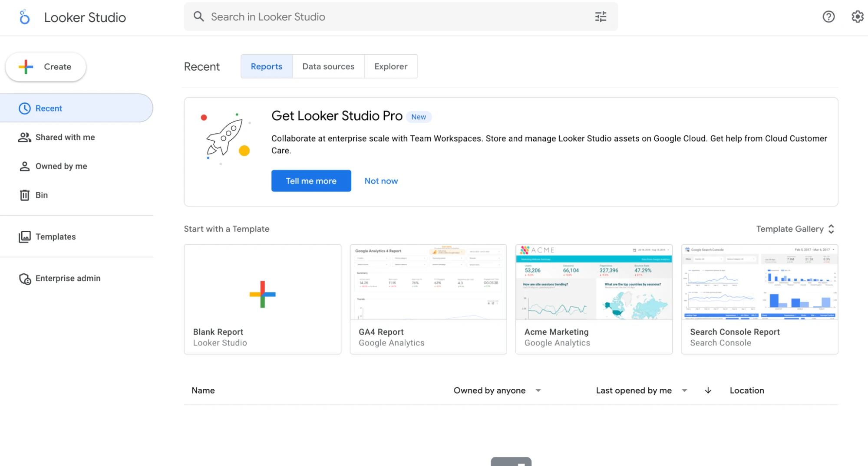Click the Looker Studio logo icon
This screenshot has width=868, height=466.
tap(25, 17)
